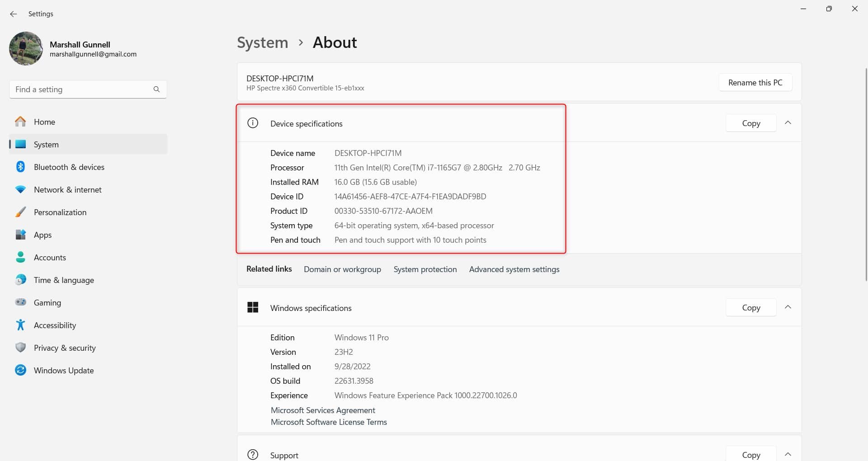The image size is (868, 461).
Task: Restore down the Settings window
Action: (829, 9)
